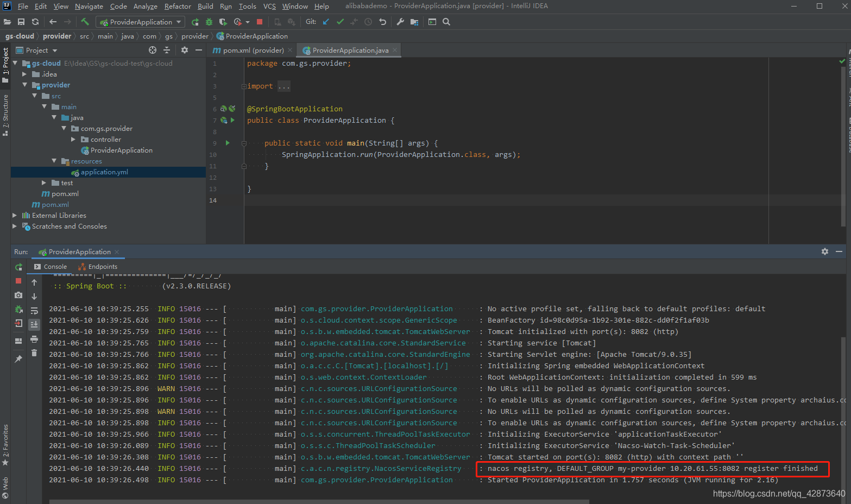Open the profiler run dropdown arrow
The image size is (851, 504).
click(248, 22)
